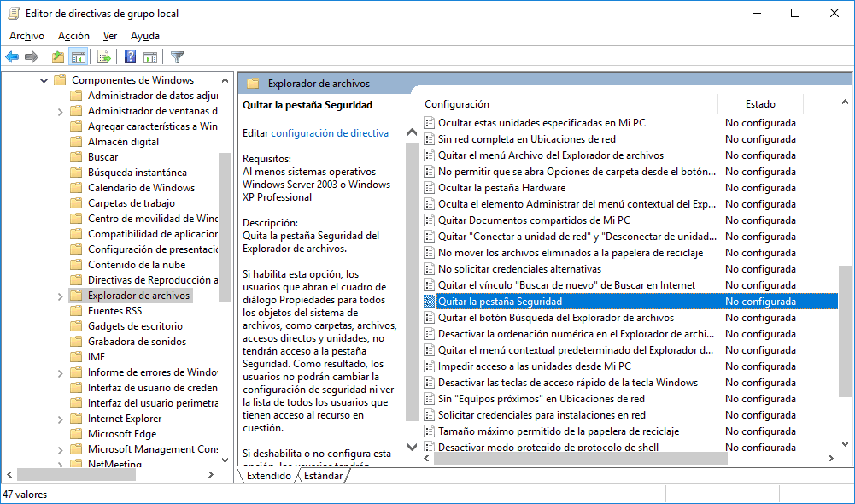
Task: Click the policy icon for Ocultar la pestaña Hardware
Action: pos(430,188)
